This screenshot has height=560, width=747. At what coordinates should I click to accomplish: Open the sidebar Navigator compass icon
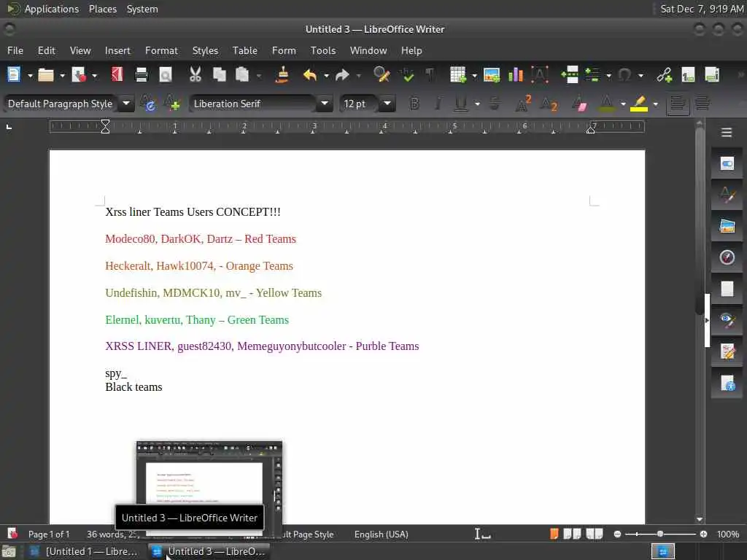727,257
